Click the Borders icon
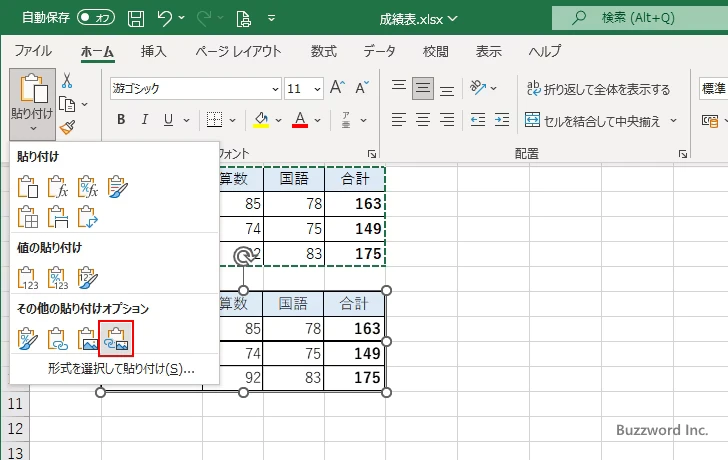728x460 pixels. pyautogui.click(x=214, y=120)
